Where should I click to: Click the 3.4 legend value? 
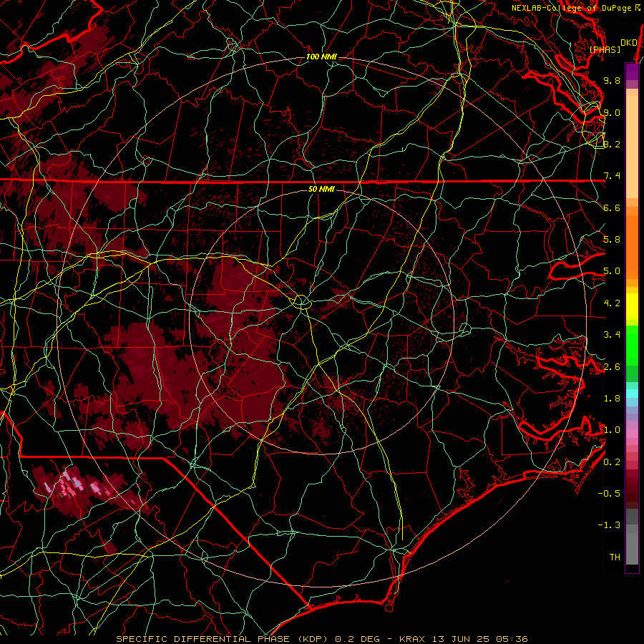[612, 335]
